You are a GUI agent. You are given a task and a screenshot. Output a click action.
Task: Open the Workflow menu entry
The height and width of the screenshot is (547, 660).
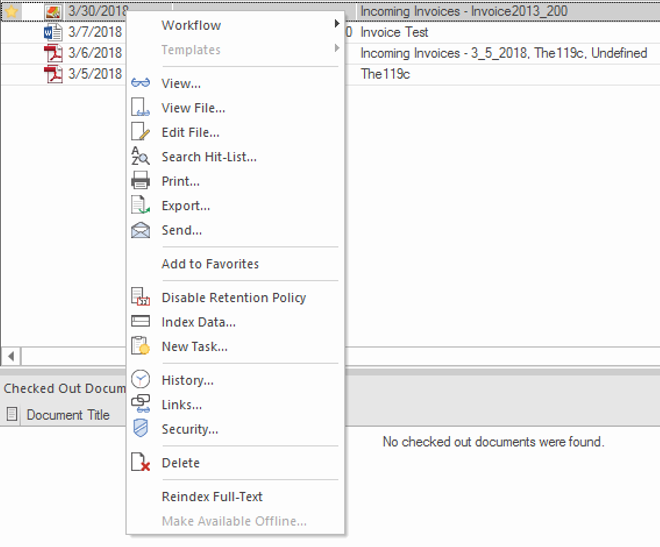point(235,25)
